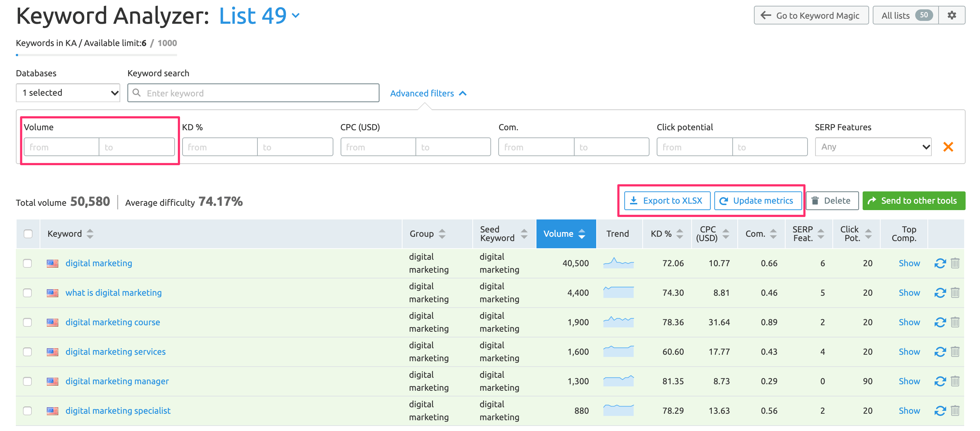Remove the what is digital marketing row
Viewport: 980px width, 431px height.
pos(955,292)
